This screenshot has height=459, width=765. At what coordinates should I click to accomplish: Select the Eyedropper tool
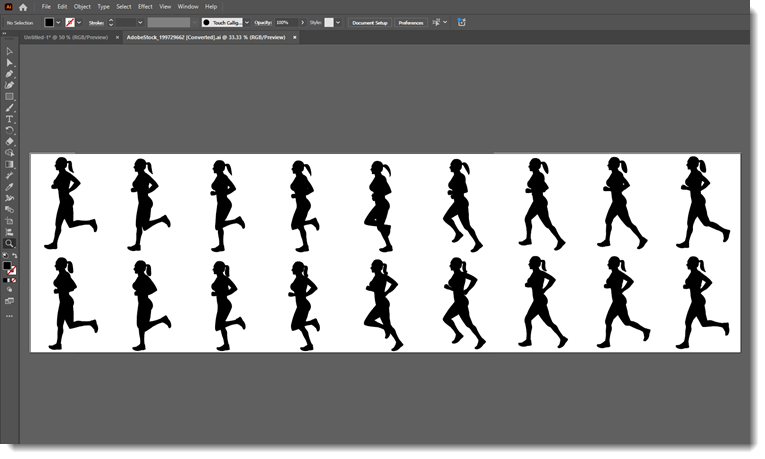pos(9,187)
